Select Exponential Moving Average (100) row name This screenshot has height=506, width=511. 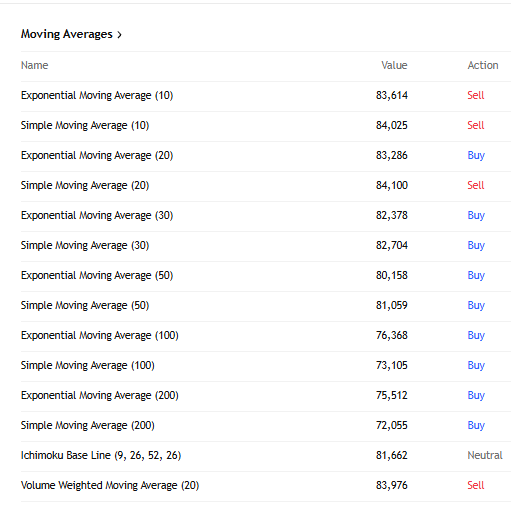pyautogui.click(x=99, y=335)
